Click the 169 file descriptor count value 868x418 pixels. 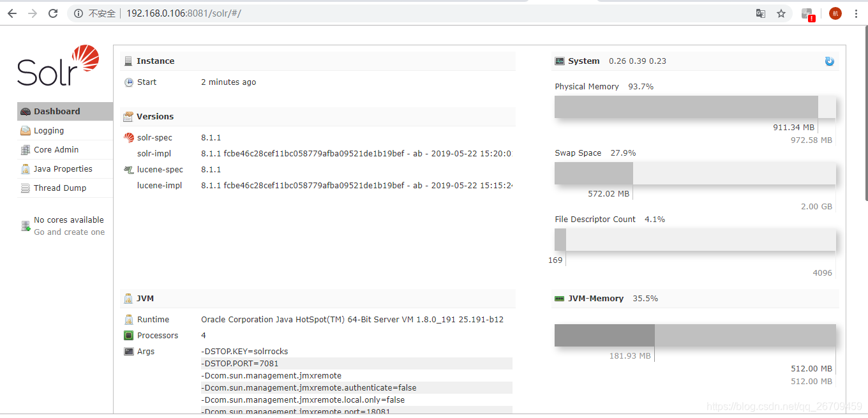[555, 260]
